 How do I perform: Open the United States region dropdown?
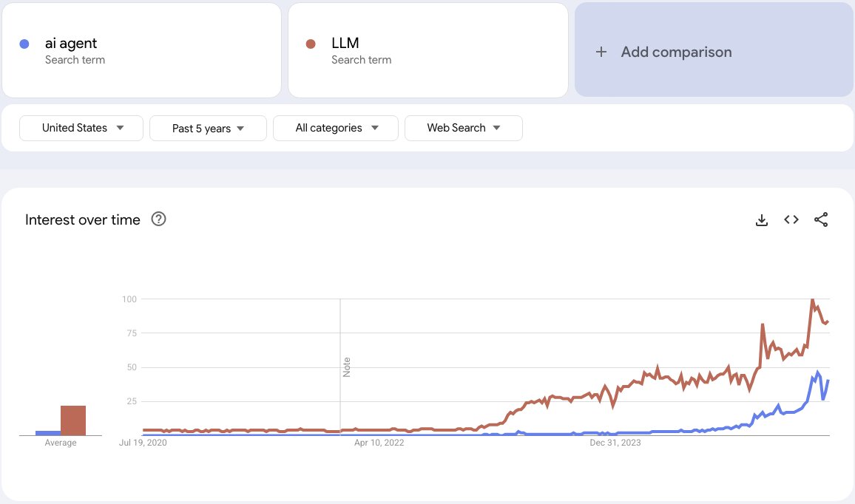tap(81, 128)
